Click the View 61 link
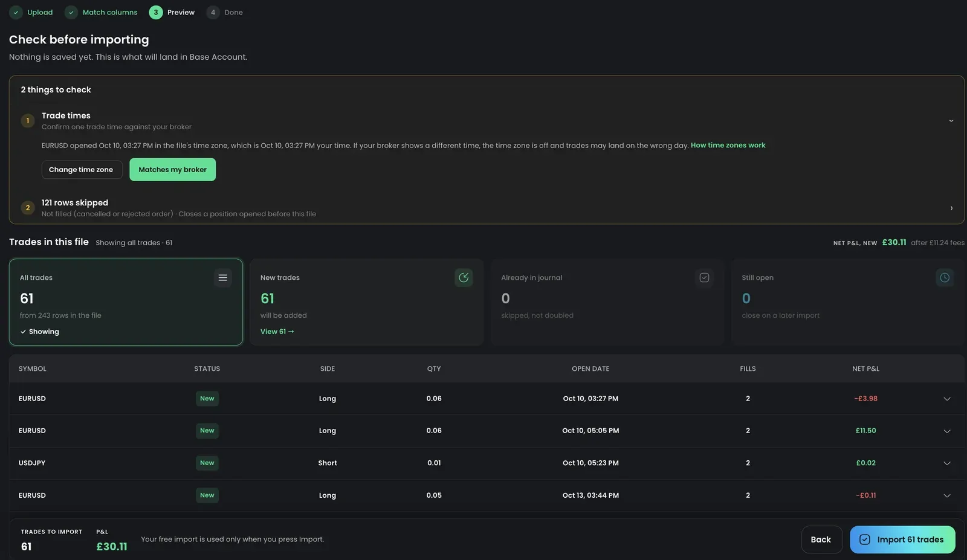 pos(277,332)
